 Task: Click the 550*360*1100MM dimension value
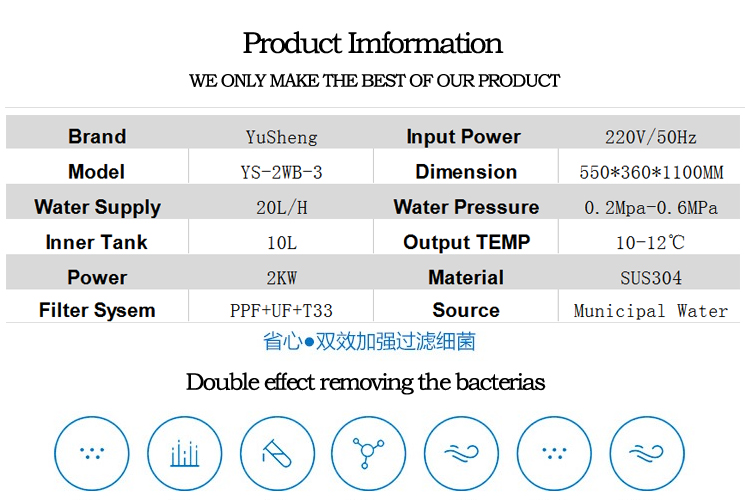(x=650, y=172)
